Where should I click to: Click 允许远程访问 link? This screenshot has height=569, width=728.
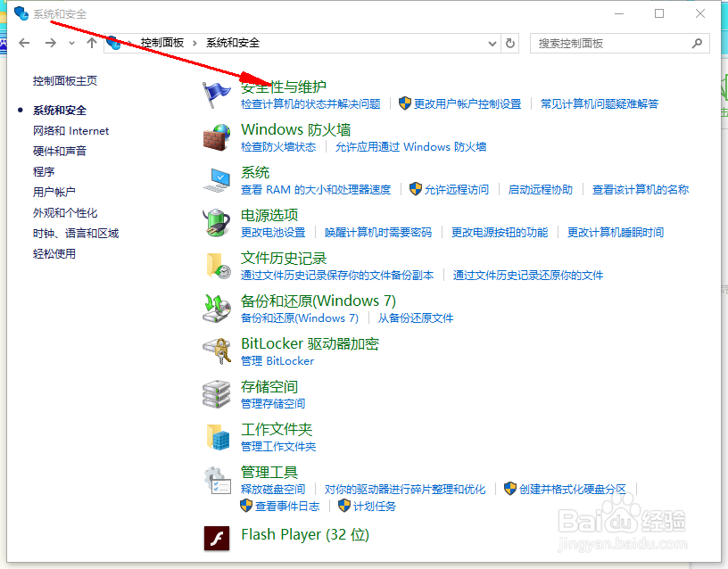(457, 190)
